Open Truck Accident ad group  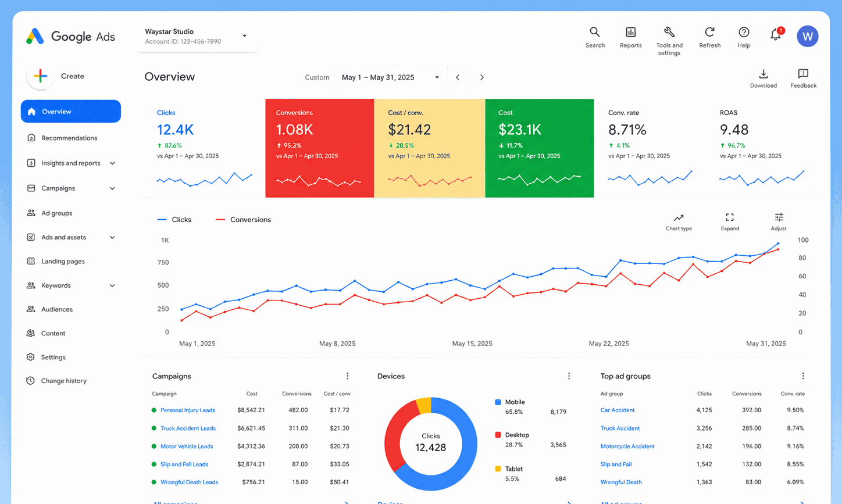620,428
